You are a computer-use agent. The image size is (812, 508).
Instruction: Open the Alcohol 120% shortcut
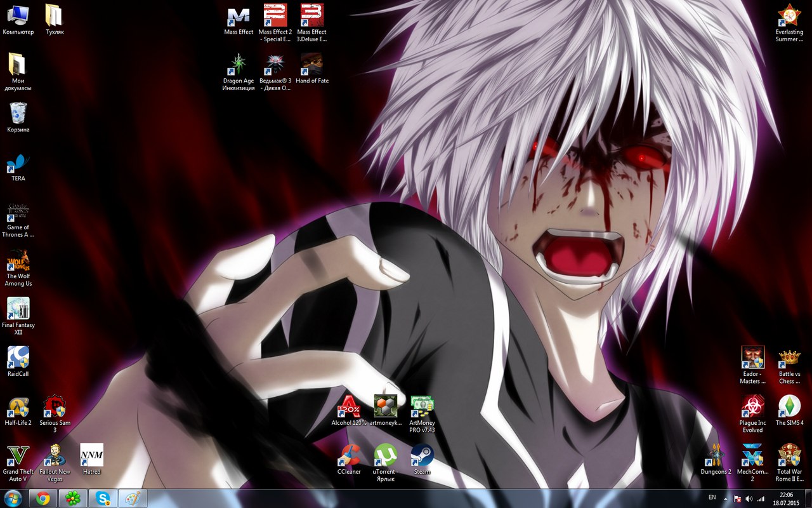[x=349, y=410]
